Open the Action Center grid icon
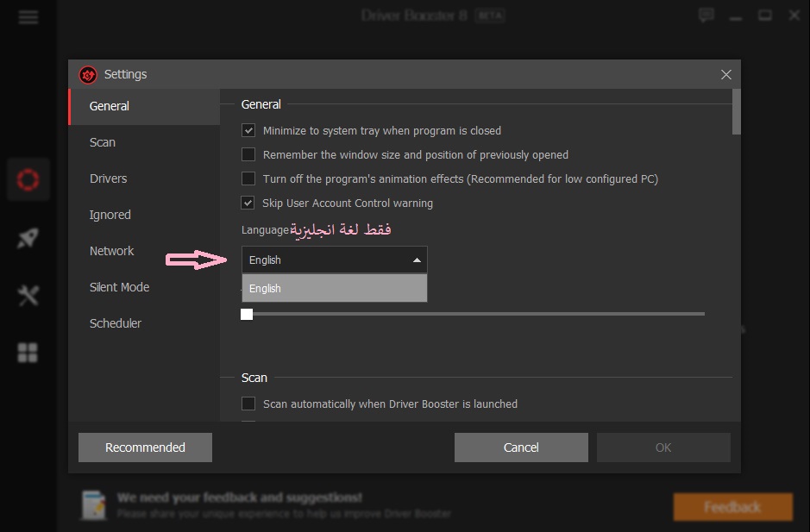 pyautogui.click(x=28, y=353)
